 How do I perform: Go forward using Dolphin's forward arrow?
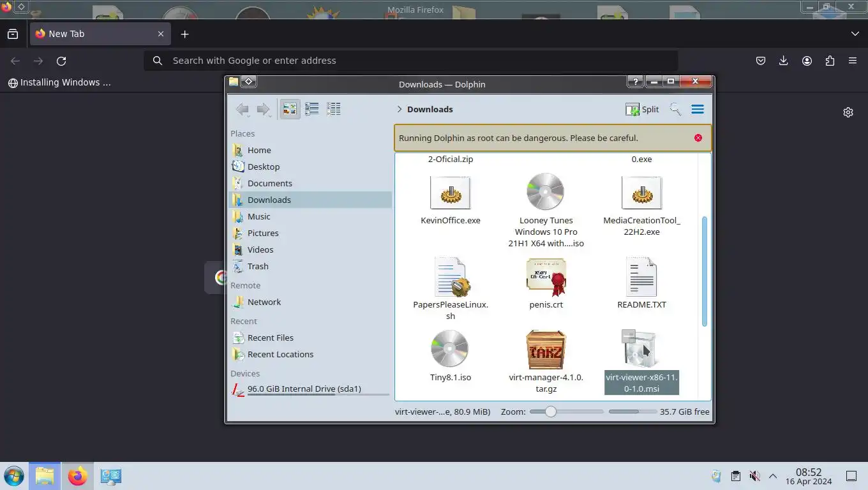tap(263, 109)
